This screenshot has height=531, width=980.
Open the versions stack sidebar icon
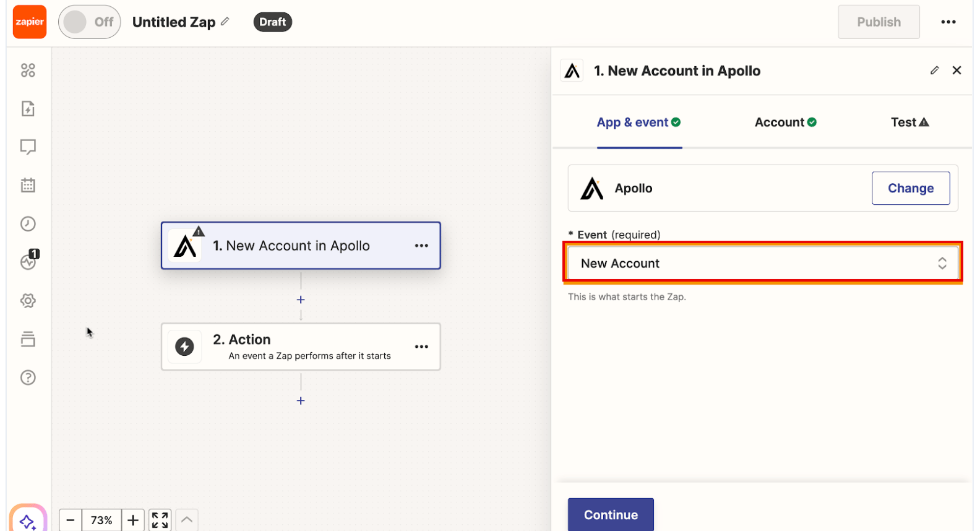pyautogui.click(x=28, y=339)
